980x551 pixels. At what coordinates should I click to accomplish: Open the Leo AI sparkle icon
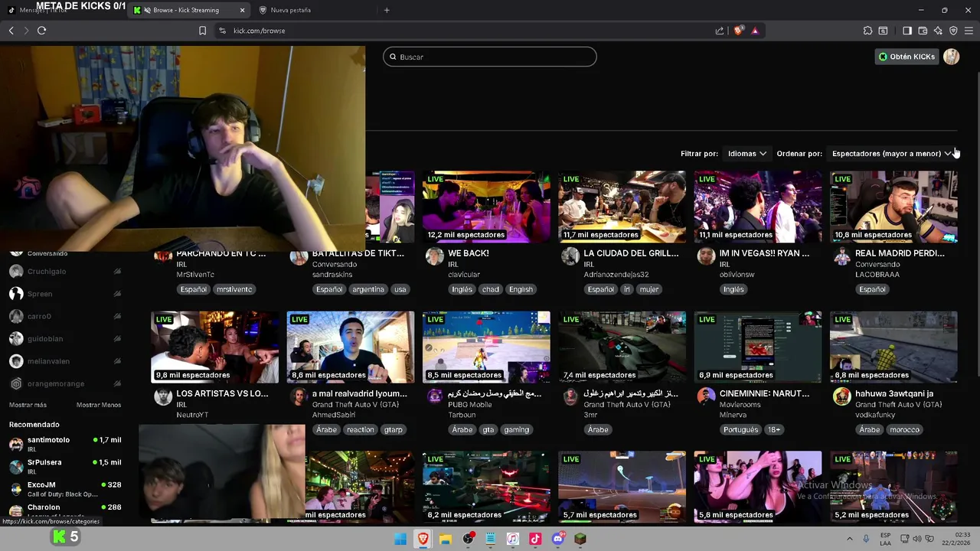[x=938, y=31]
